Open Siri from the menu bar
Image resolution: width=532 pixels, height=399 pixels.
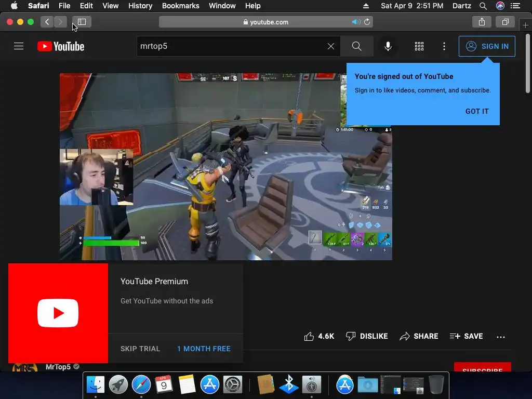tap(500, 6)
